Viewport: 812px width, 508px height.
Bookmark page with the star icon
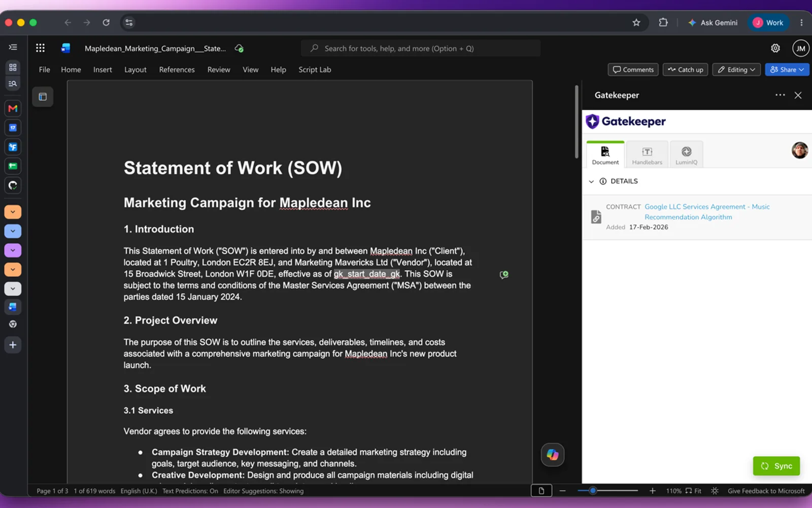tap(636, 22)
